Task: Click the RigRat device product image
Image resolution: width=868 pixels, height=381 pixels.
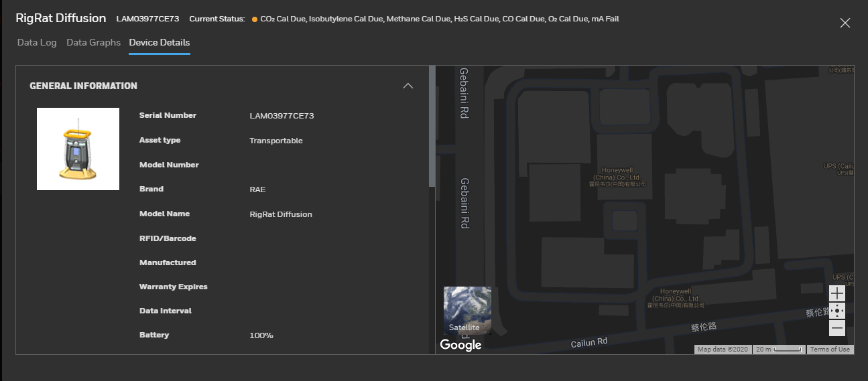Action: pyautogui.click(x=78, y=149)
